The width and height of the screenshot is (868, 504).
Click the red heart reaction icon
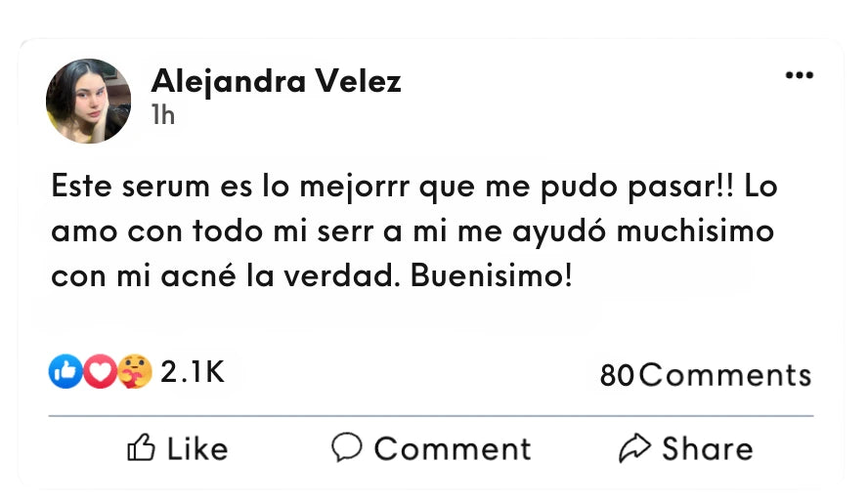(100, 372)
